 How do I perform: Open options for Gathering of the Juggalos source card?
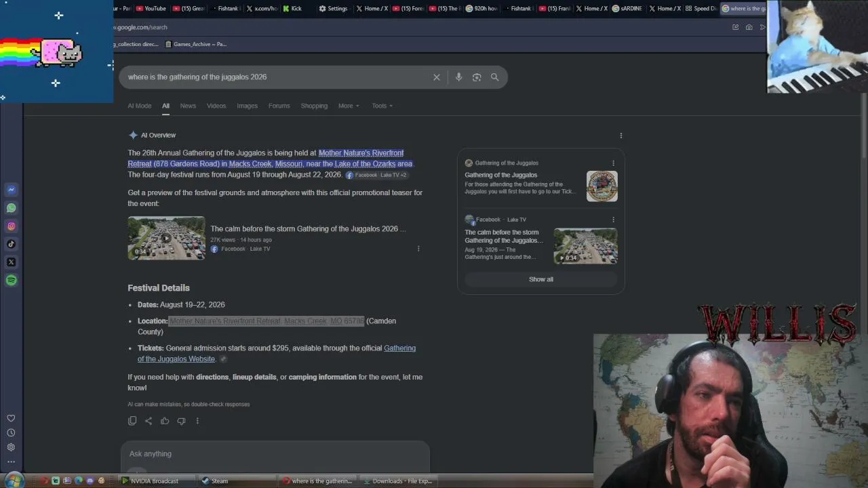tap(613, 163)
